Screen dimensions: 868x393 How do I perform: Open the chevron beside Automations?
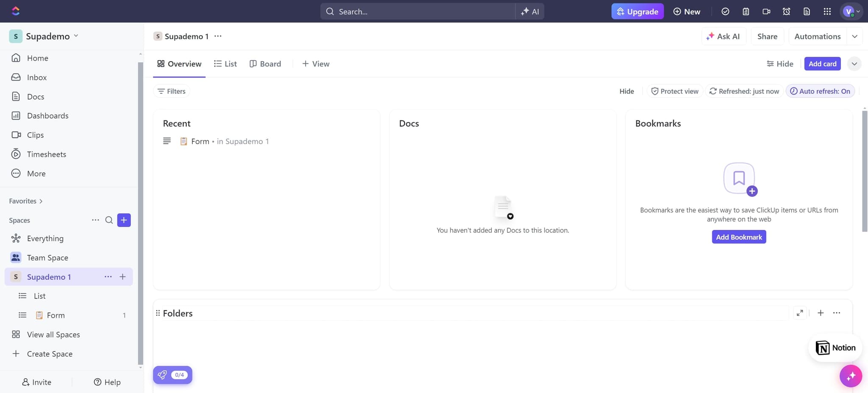[x=855, y=36]
